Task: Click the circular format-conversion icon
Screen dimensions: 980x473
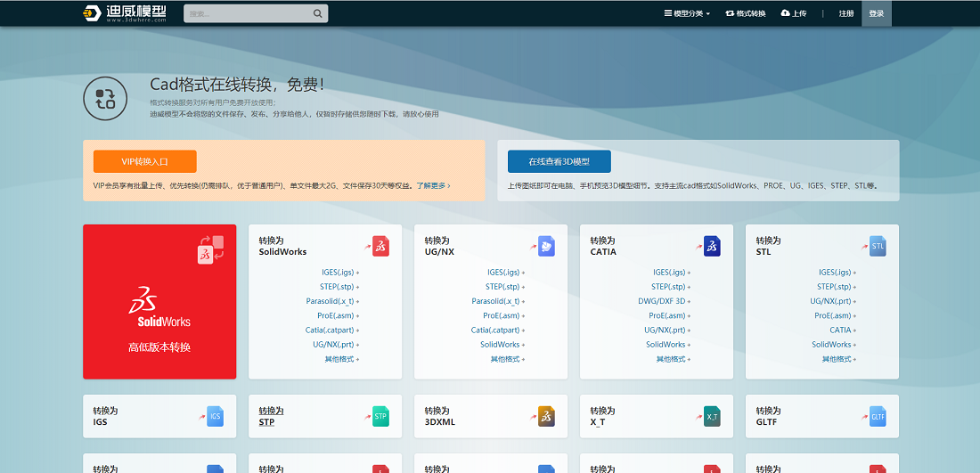Action: 105,98
